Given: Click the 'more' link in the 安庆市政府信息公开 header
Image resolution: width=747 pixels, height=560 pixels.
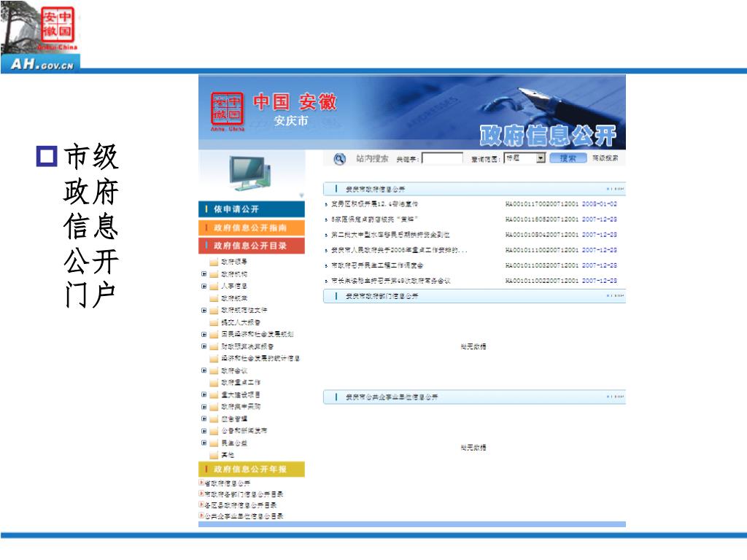Looking at the screenshot, I should pyautogui.click(x=615, y=189).
